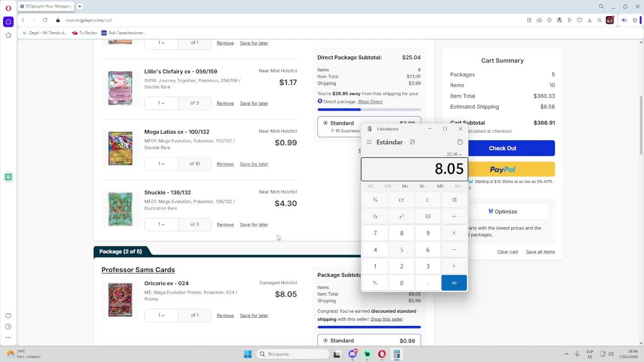Open sidebar heart favorites icon
Image resolution: width=644 pixels, height=362 pixels.
(8, 316)
